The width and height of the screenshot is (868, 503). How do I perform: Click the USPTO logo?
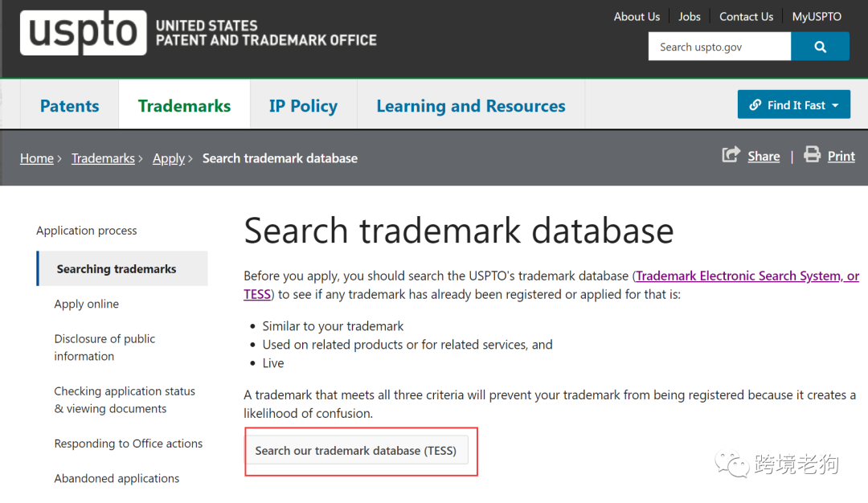84,32
